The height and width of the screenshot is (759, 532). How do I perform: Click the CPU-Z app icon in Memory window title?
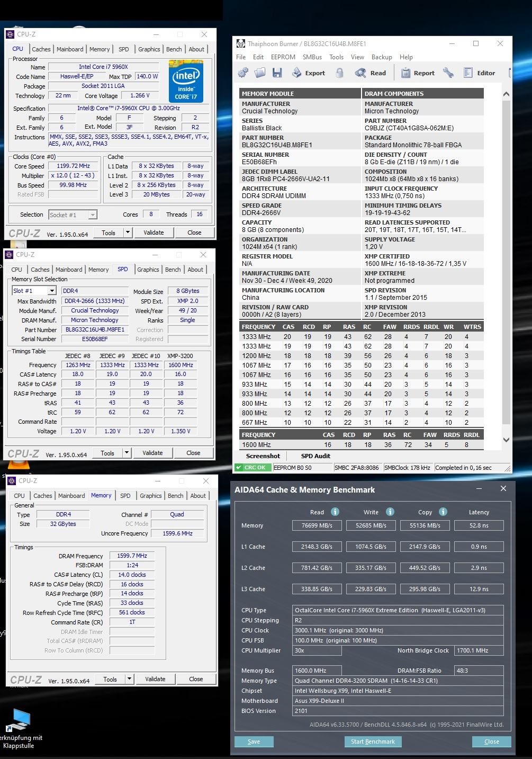pyautogui.click(x=12, y=481)
